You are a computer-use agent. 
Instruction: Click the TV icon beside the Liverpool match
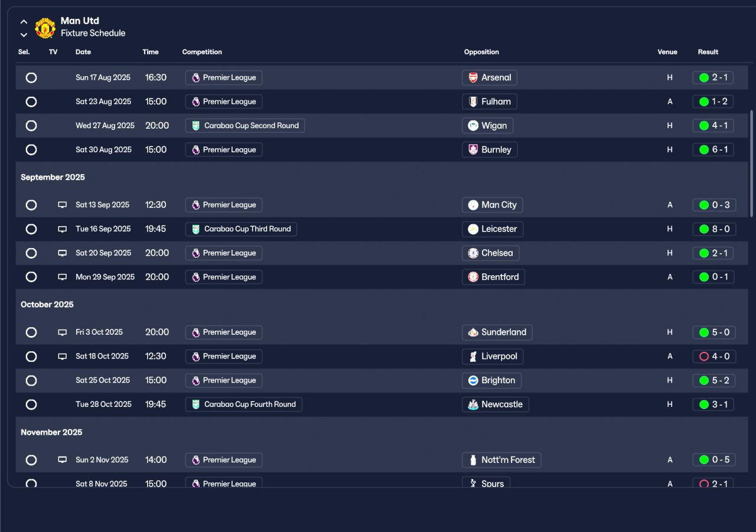point(62,357)
